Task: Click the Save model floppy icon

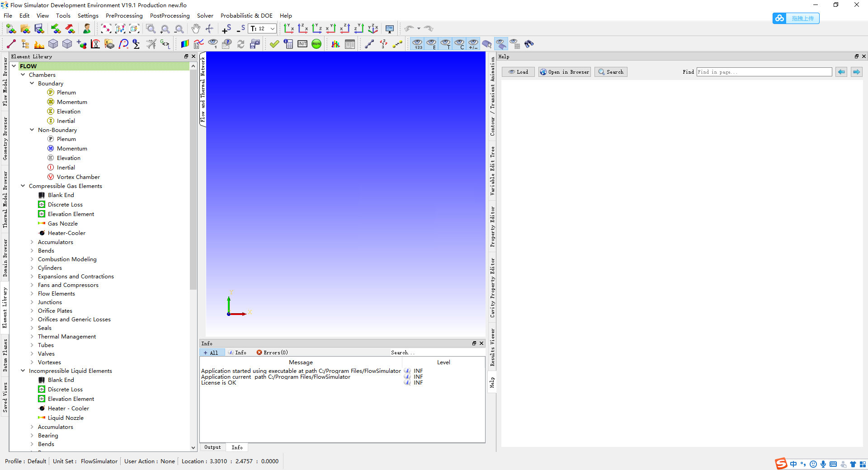Action: pos(39,29)
